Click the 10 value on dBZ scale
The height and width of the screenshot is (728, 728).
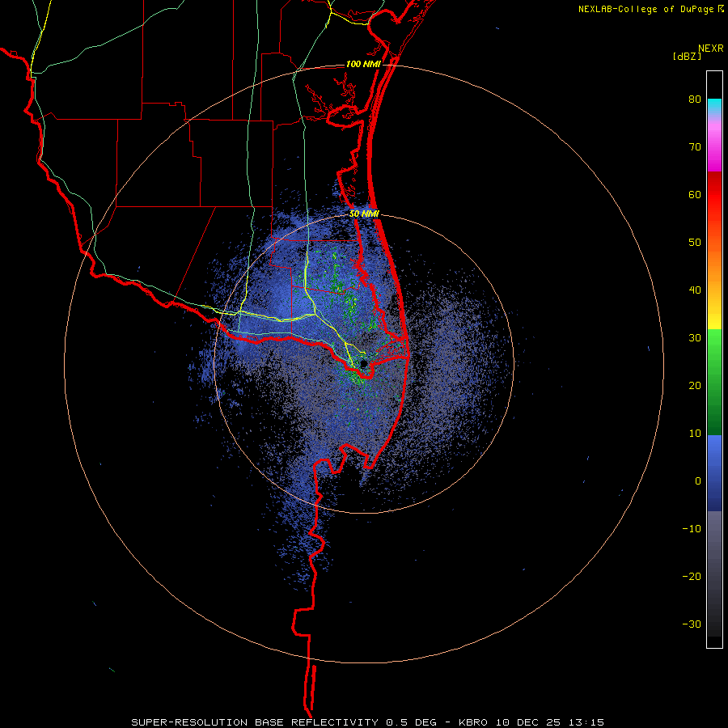[695, 434]
